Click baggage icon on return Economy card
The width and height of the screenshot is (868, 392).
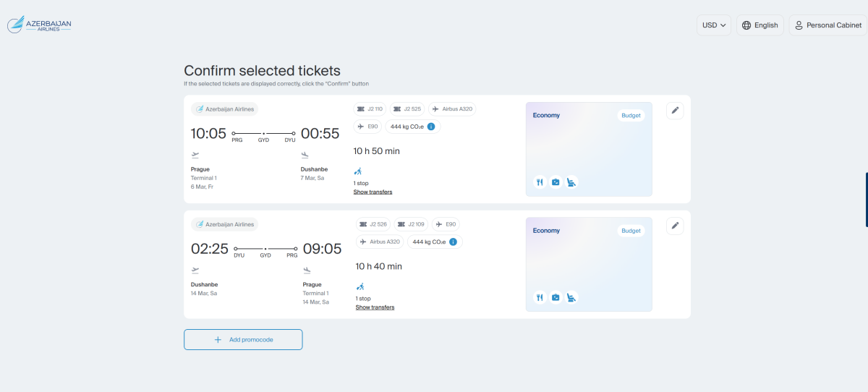point(556,297)
